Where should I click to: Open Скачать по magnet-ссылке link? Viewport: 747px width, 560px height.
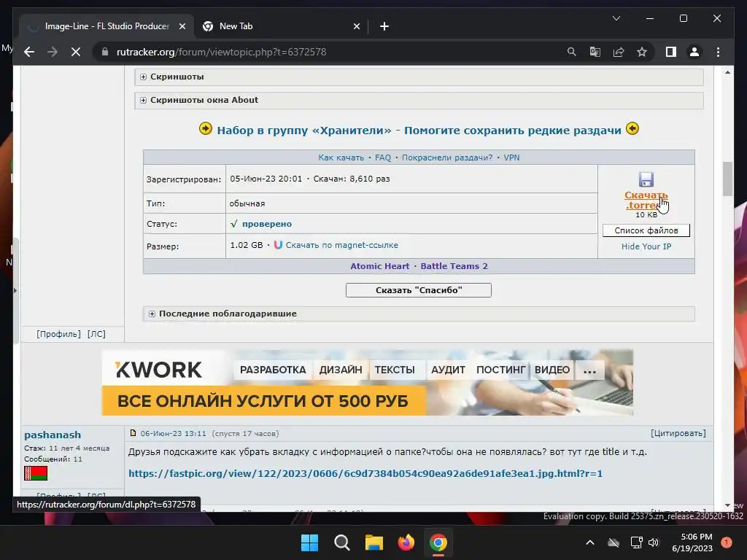pos(341,245)
